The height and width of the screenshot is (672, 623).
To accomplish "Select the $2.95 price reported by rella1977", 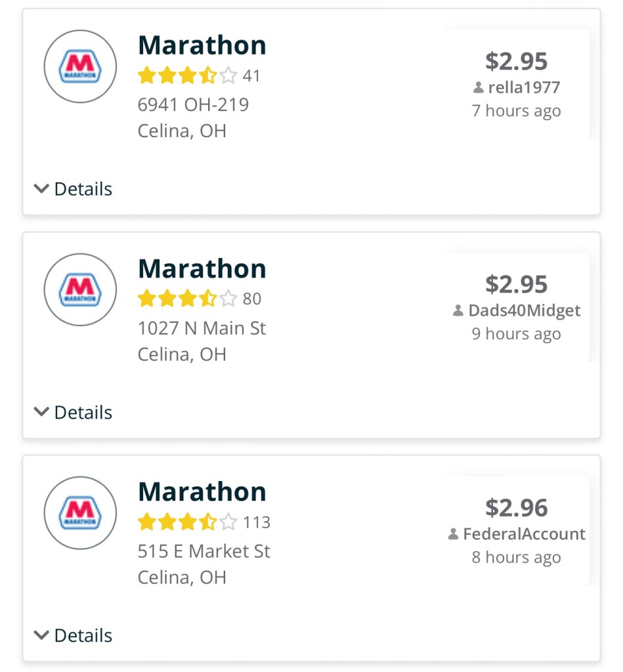I will 516,61.
